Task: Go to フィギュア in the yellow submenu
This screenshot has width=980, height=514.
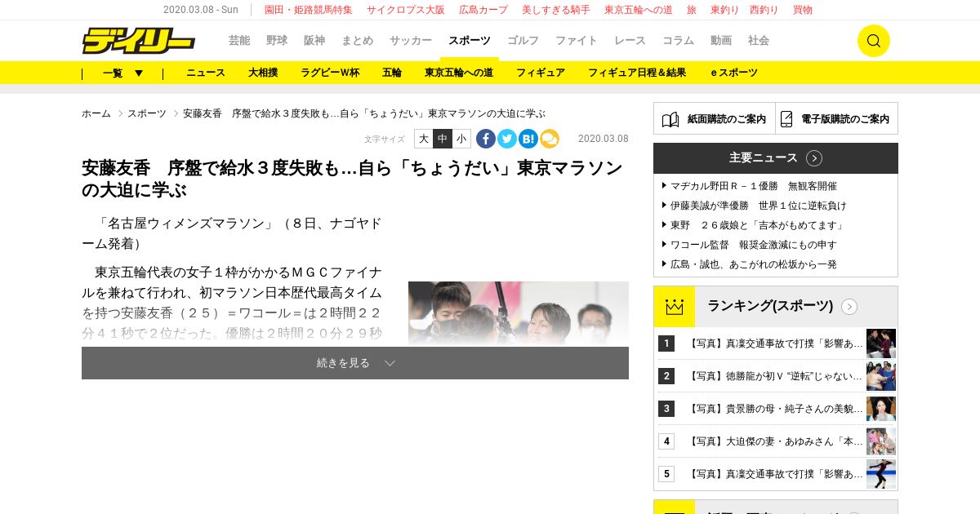Action: (x=541, y=73)
